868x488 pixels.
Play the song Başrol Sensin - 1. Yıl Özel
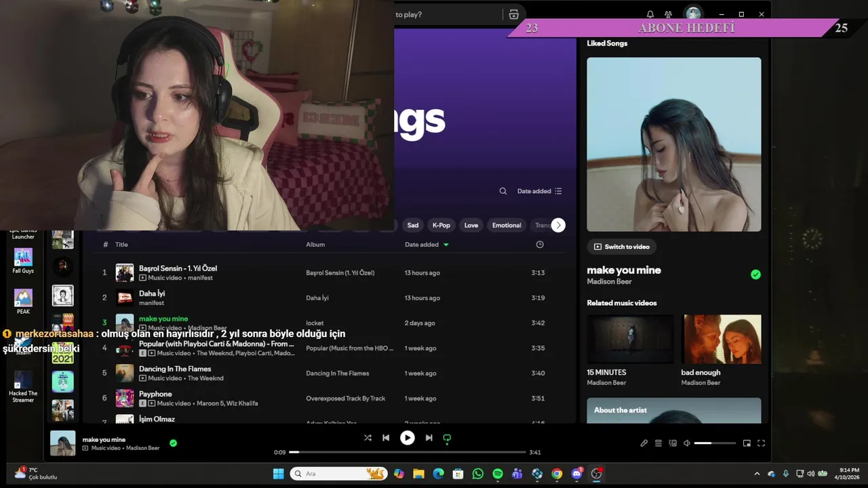pyautogui.click(x=178, y=268)
